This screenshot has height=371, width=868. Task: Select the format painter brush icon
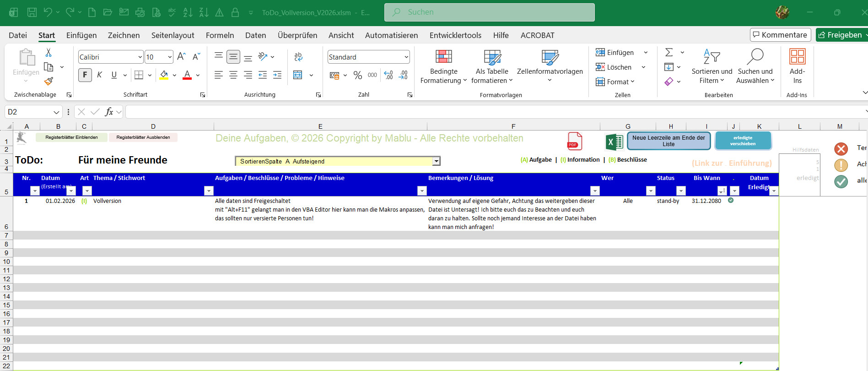(x=49, y=82)
